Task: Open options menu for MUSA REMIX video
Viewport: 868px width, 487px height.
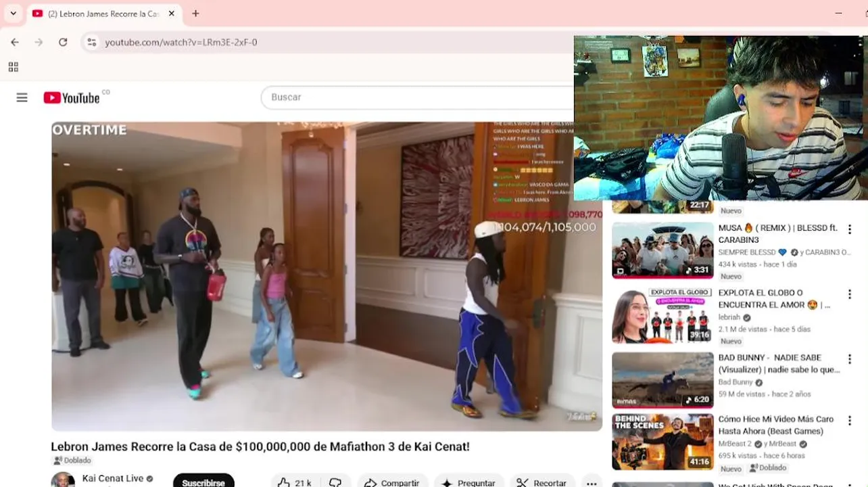Action: (x=850, y=229)
